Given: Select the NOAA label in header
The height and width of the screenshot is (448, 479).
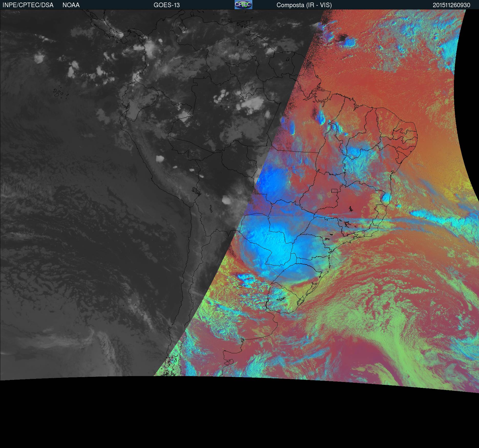Looking at the screenshot, I should point(71,5).
